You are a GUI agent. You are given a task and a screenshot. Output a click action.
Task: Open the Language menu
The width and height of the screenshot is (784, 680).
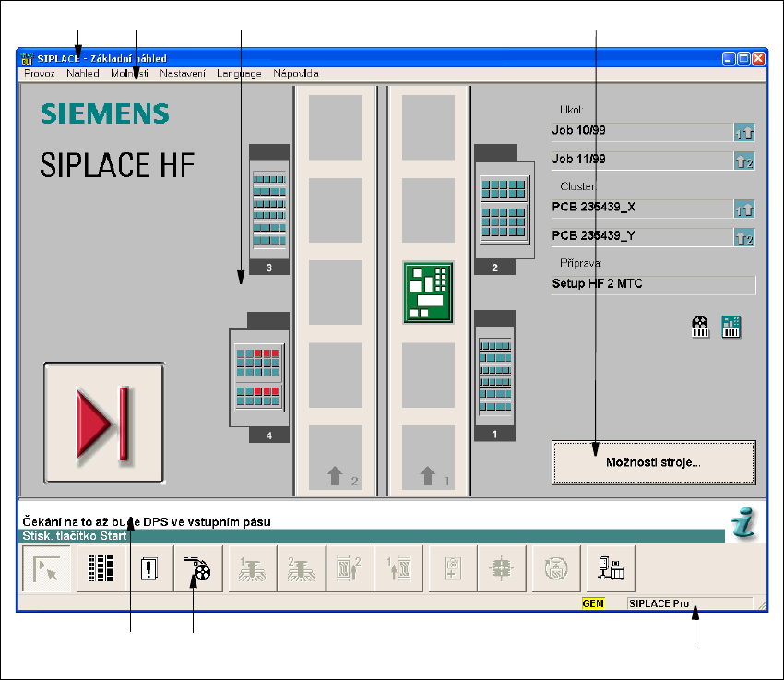[239, 74]
